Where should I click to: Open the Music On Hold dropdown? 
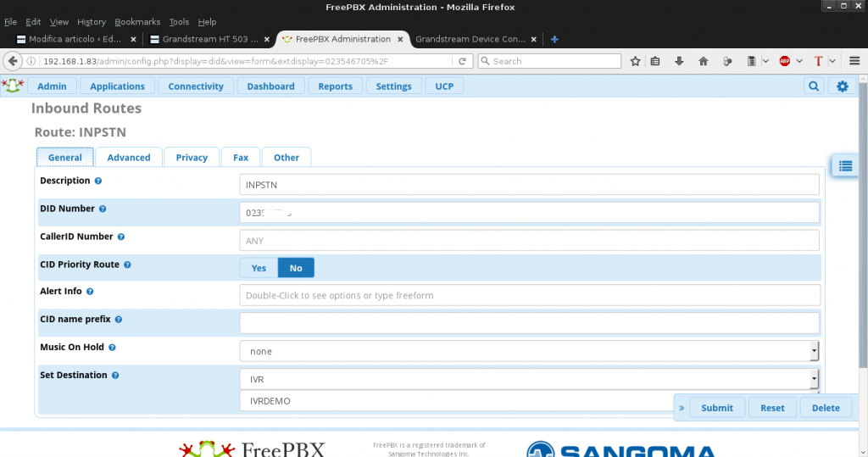(x=529, y=351)
